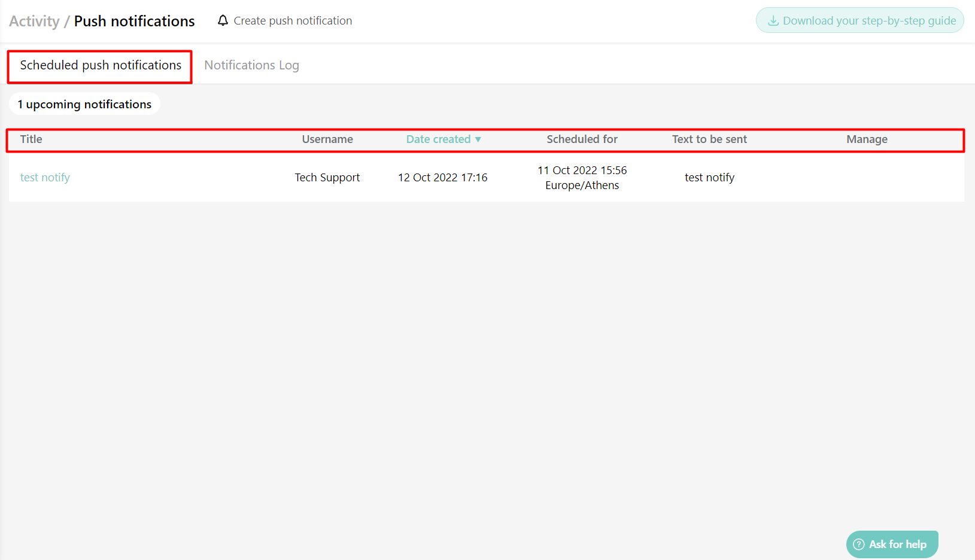This screenshot has height=560, width=975.
Task: Open the test notify notification details
Action: point(45,177)
